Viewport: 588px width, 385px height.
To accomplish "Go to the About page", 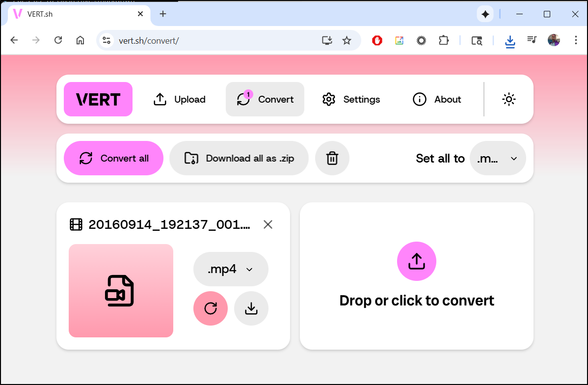I will (437, 99).
